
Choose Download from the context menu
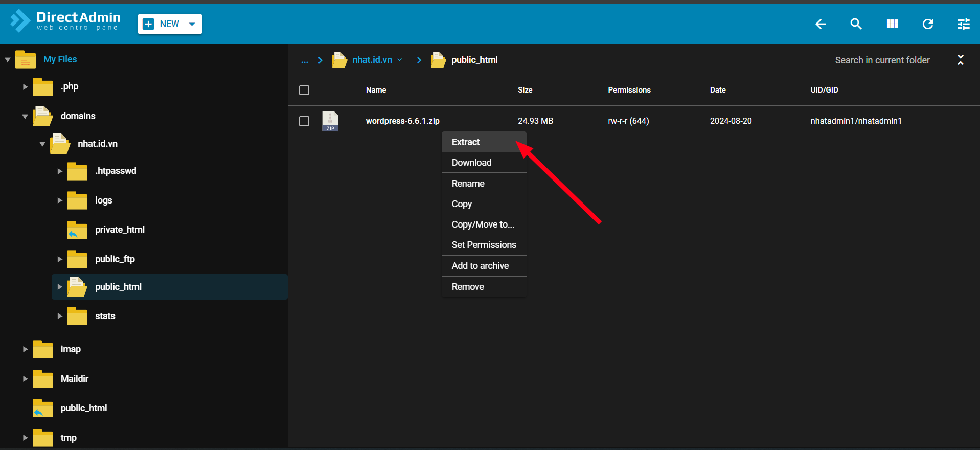click(x=484, y=163)
